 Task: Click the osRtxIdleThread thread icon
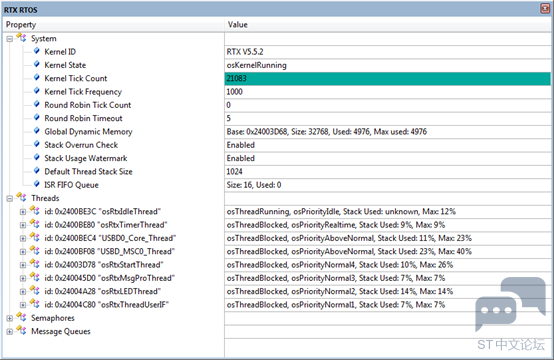(35, 211)
